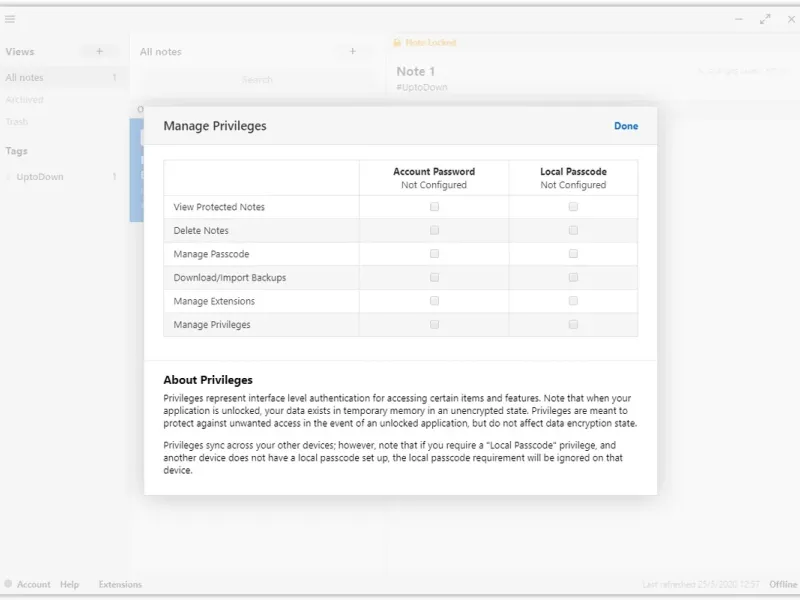
Task: Click the Last refreshed timestamp
Action: (702, 584)
